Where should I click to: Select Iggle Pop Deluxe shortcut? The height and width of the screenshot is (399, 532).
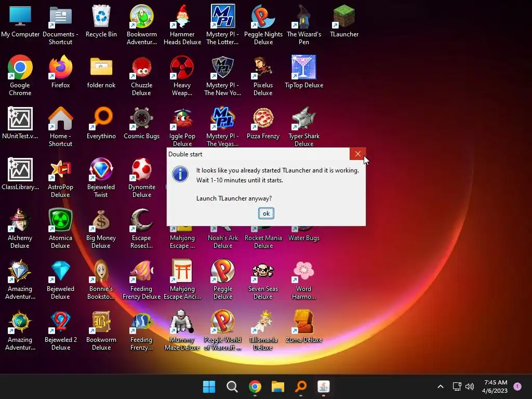(x=182, y=127)
